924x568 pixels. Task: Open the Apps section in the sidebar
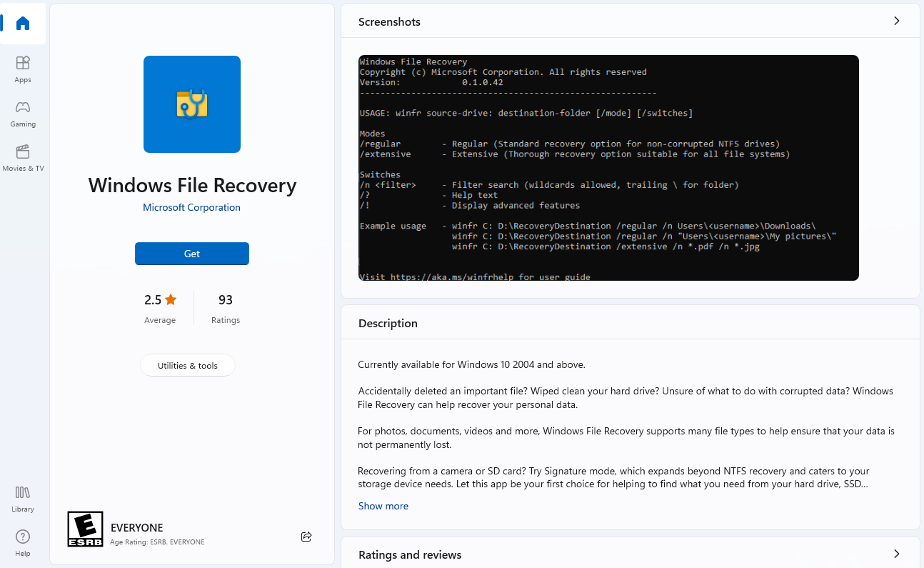(22, 68)
